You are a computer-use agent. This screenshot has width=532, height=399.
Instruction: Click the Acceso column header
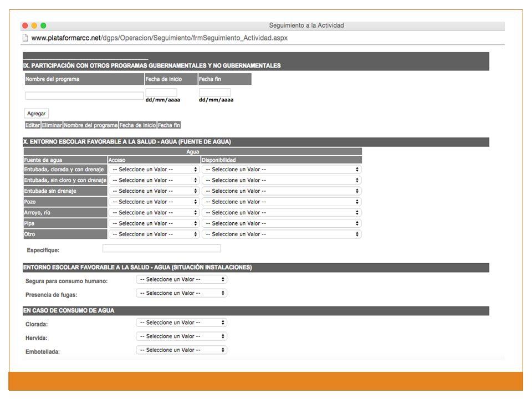click(154, 160)
